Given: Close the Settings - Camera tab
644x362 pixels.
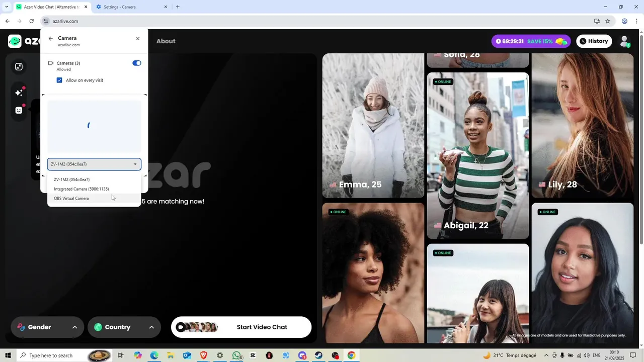Looking at the screenshot, I should tap(166, 7).
